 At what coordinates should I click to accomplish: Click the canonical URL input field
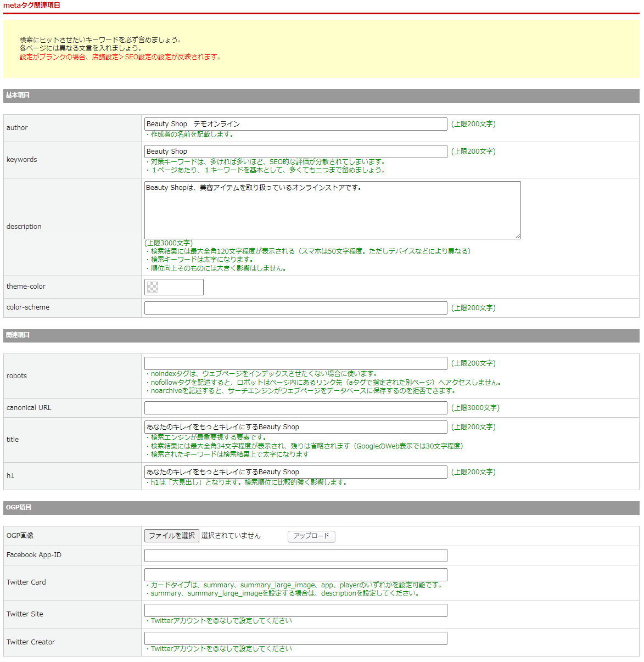[295, 408]
